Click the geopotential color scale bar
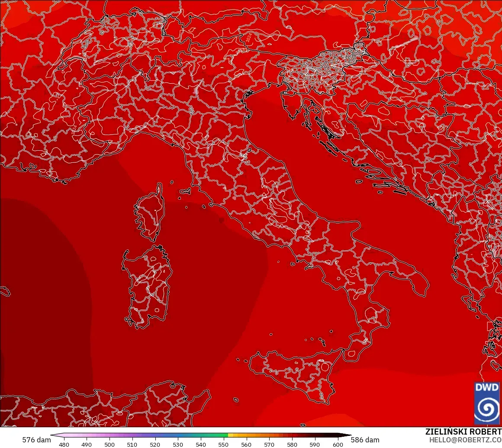Image resolution: width=502 pixels, height=448 pixels. pos(201,435)
